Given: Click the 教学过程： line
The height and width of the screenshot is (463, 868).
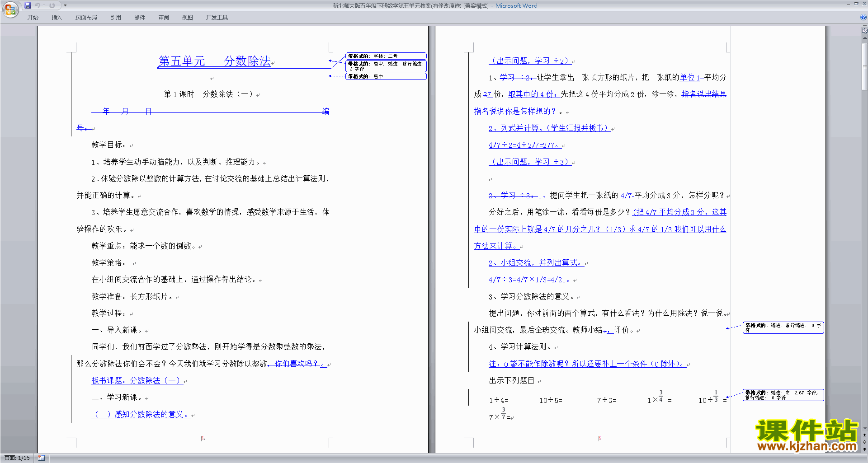Looking at the screenshot, I should [x=109, y=313].
